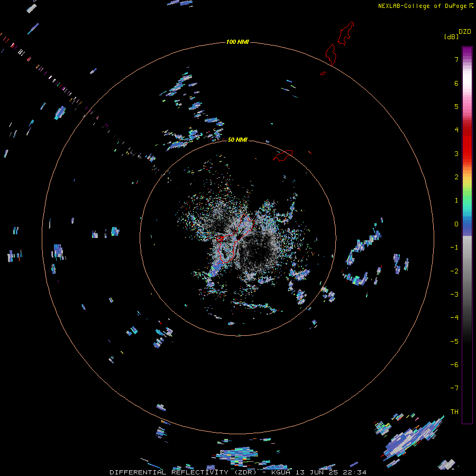
Task: Click the vertical ZDR color scale bar
Action: tap(467, 235)
